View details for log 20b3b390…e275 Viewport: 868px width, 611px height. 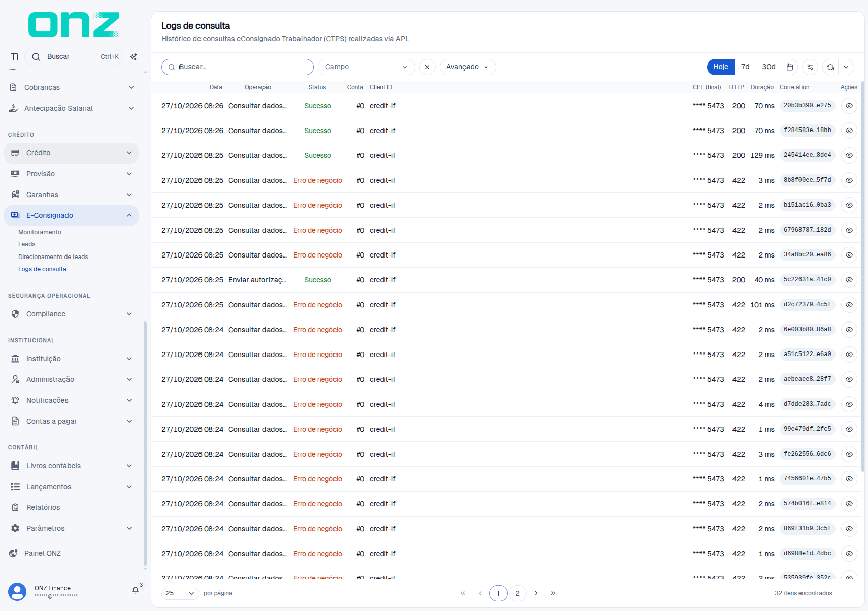coord(849,106)
